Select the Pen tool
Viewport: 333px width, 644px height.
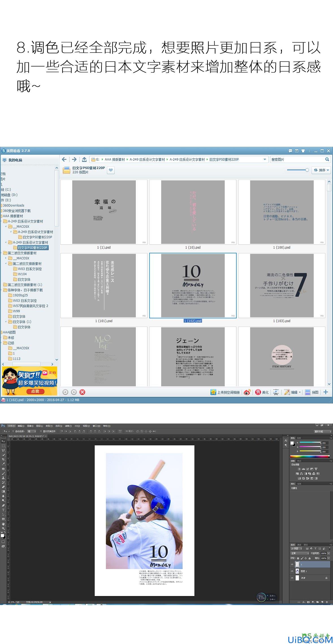(3, 505)
